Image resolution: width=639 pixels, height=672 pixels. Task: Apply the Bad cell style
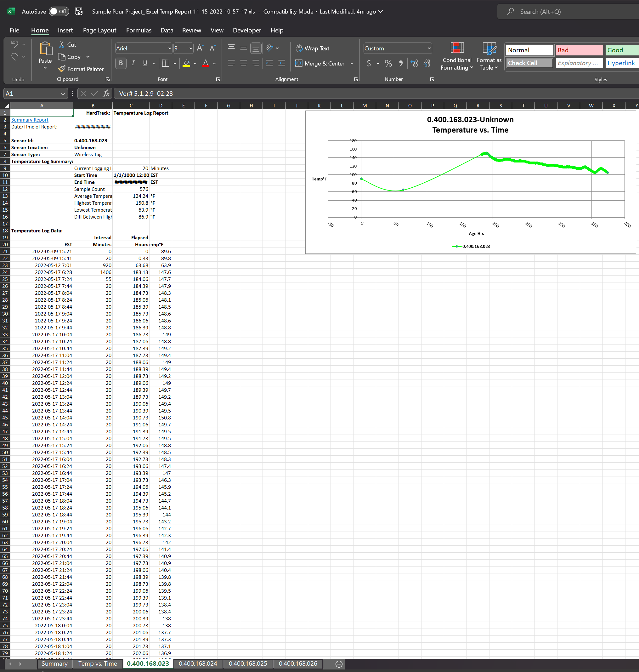(x=579, y=50)
